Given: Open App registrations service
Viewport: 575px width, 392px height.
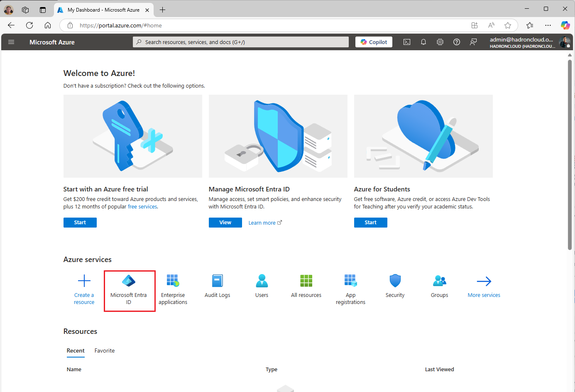Looking at the screenshot, I should (x=351, y=289).
